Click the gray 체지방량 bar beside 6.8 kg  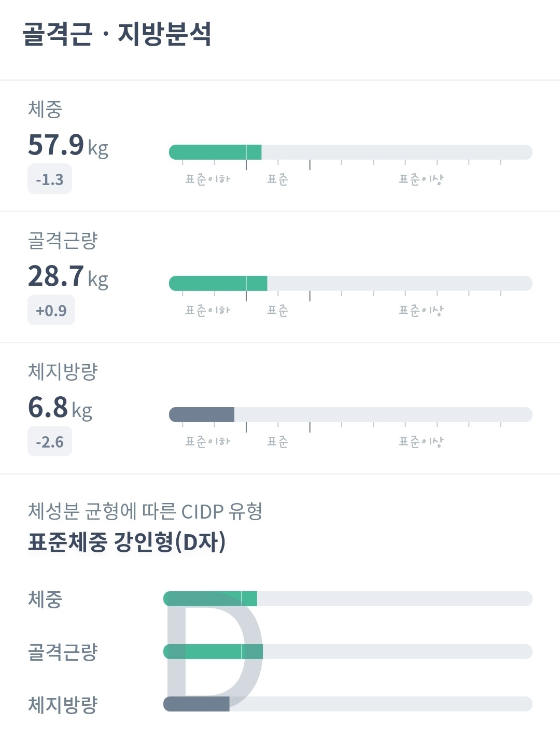[x=202, y=414]
